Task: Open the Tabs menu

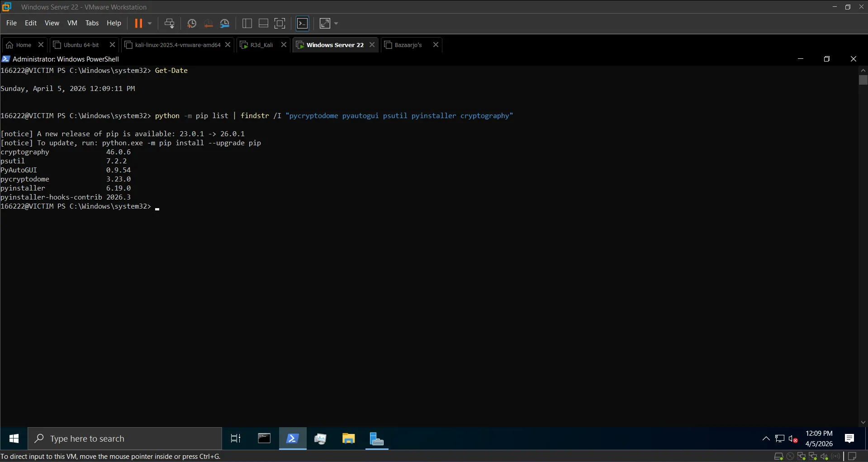Action: coord(92,23)
